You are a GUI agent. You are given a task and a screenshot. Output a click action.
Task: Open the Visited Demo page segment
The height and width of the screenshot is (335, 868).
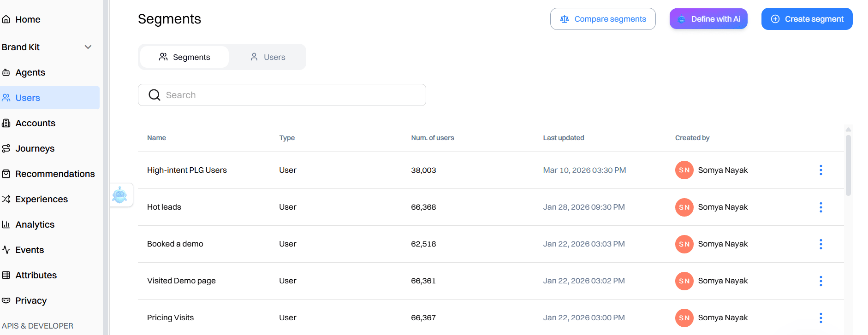click(181, 281)
